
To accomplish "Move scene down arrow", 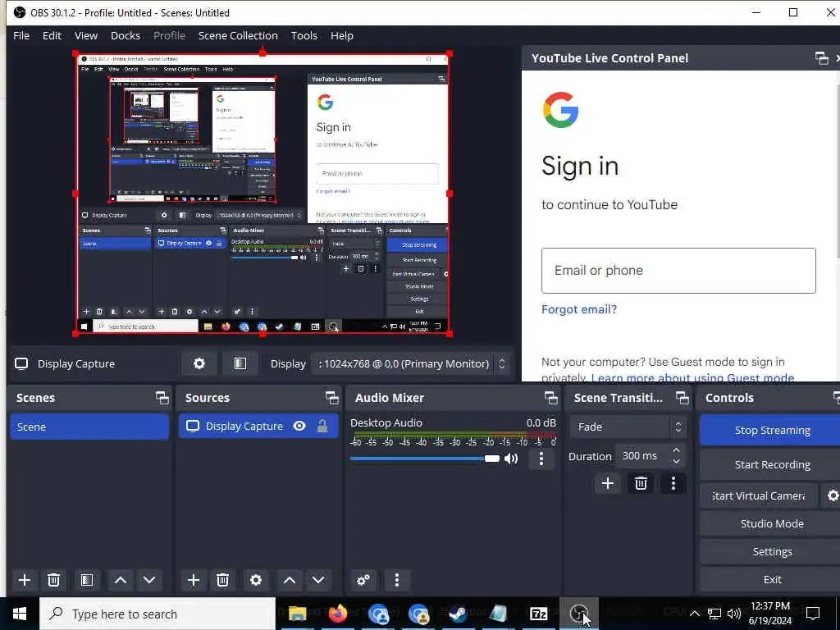I will click(x=149, y=580).
